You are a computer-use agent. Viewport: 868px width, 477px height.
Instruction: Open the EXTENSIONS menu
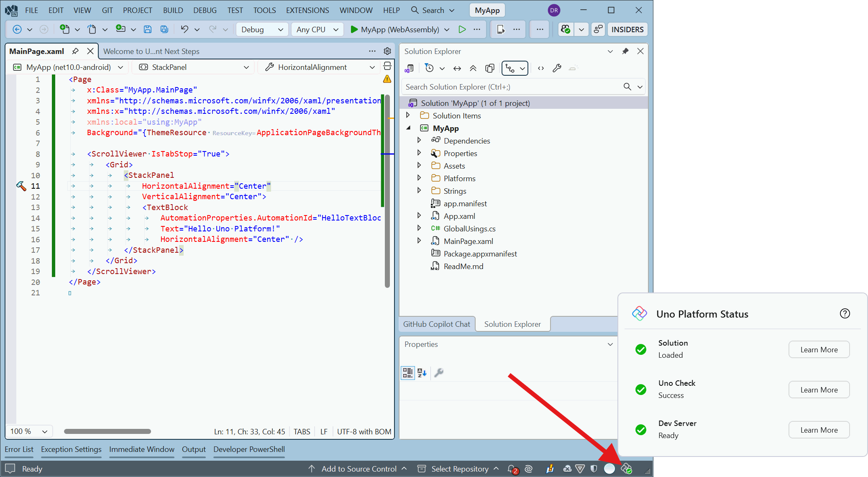click(x=307, y=10)
